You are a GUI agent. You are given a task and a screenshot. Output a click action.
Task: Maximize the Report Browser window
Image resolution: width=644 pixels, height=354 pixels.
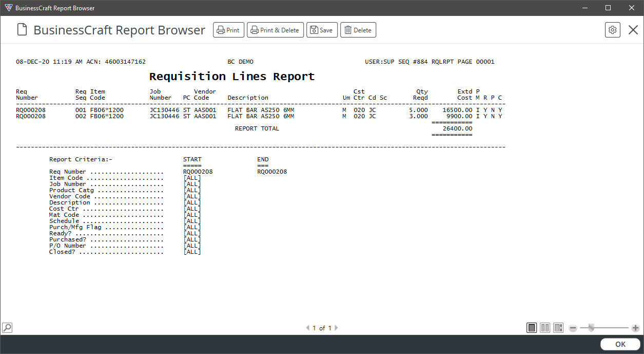[608, 8]
